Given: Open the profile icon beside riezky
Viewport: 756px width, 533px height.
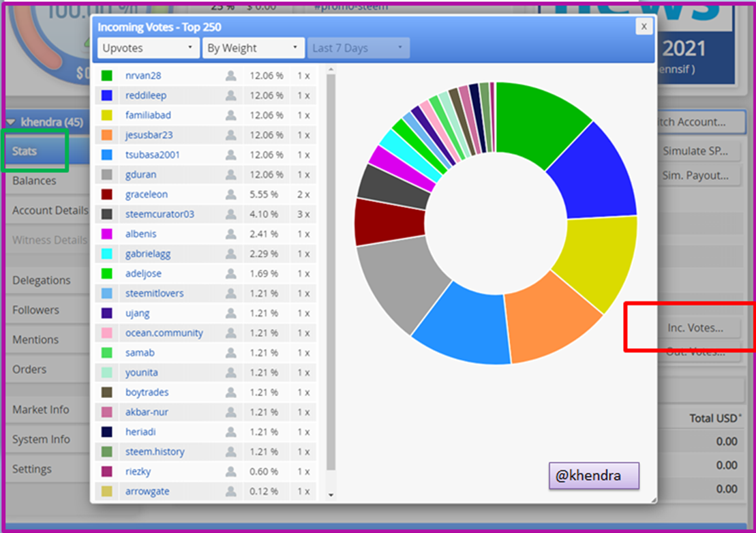Looking at the screenshot, I should (231, 471).
